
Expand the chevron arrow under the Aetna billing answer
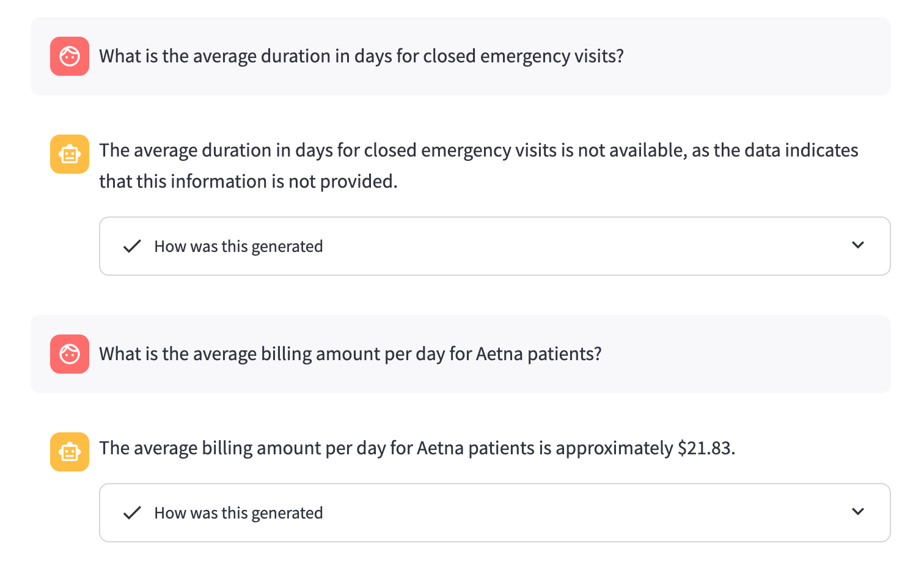pyautogui.click(x=858, y=512)
